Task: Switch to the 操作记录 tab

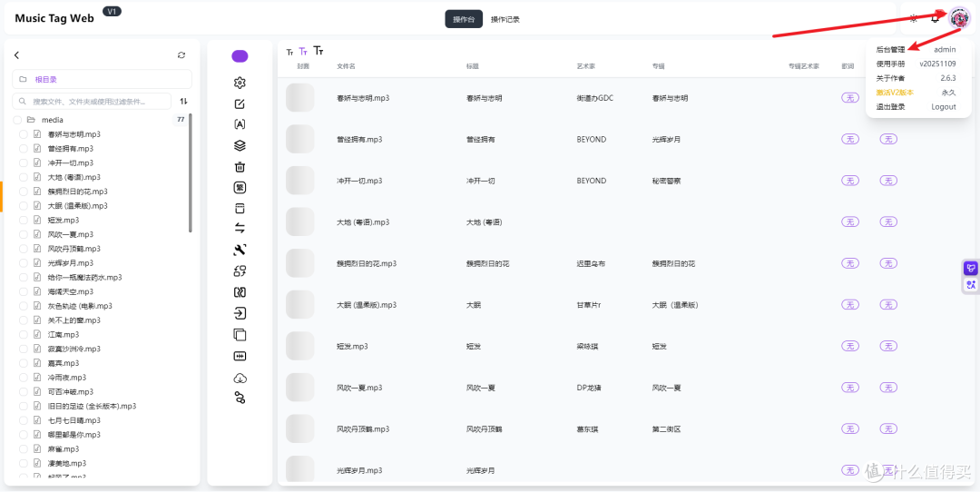Action: click(x=505, y=19)
